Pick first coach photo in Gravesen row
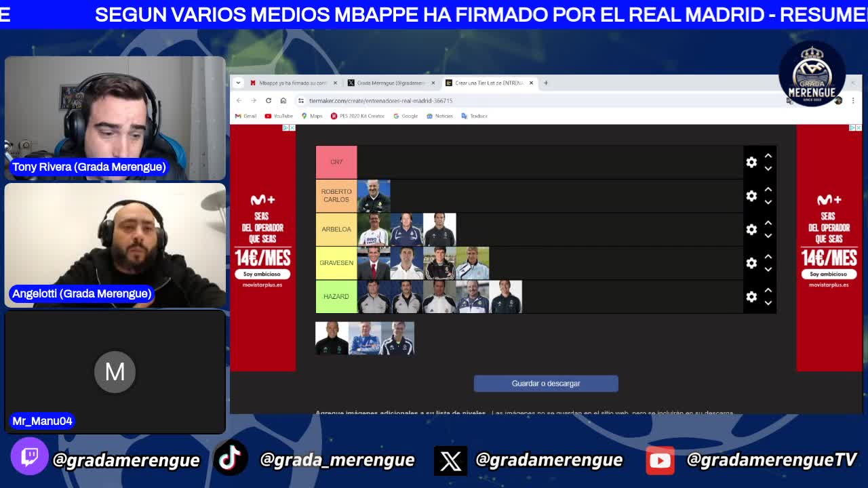 point(374,263)
